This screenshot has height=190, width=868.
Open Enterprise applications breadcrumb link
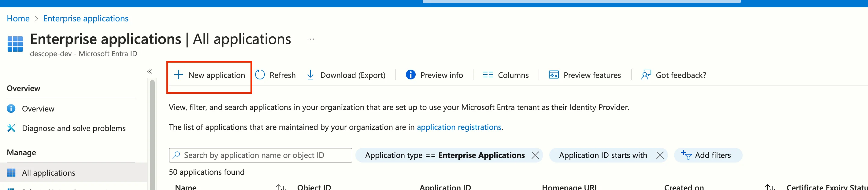coord(86,19)
